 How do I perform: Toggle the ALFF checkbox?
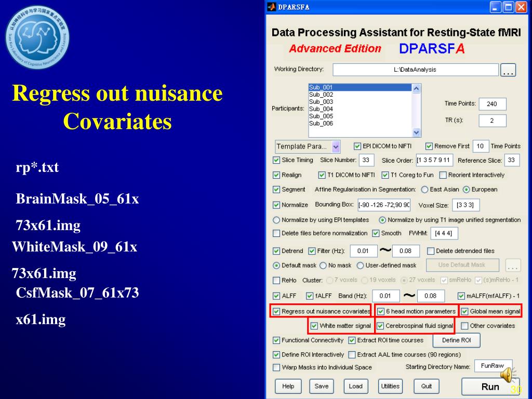[276, 296]
